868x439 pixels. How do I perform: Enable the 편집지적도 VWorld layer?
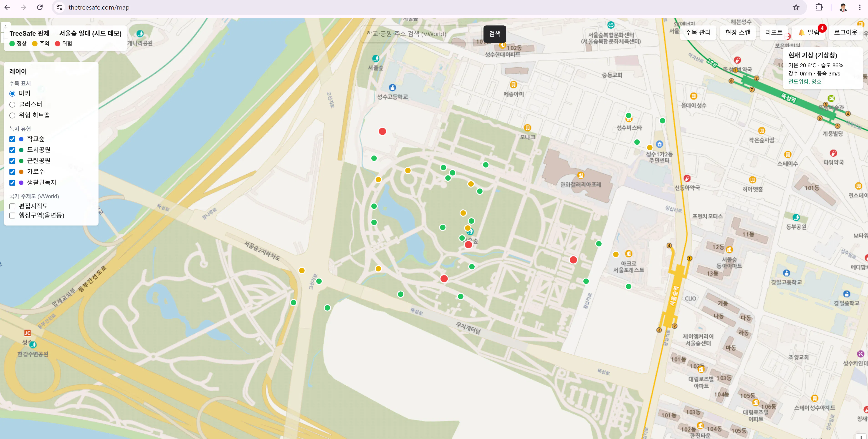[x=13, y=206]
